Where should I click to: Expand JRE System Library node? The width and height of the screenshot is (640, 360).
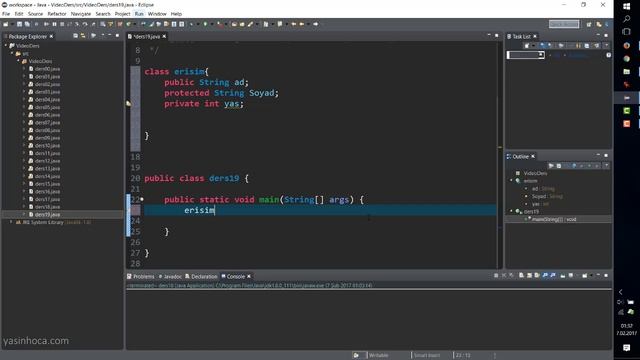[x=11, y=222]
